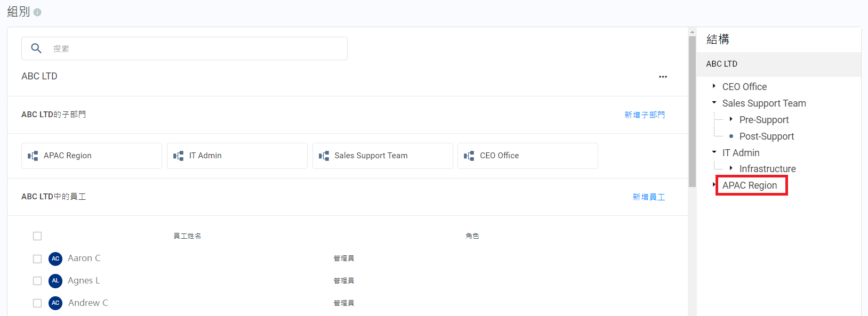Click the employee name Agnes L
Screen dimensions: 868x316
(84, 280)
